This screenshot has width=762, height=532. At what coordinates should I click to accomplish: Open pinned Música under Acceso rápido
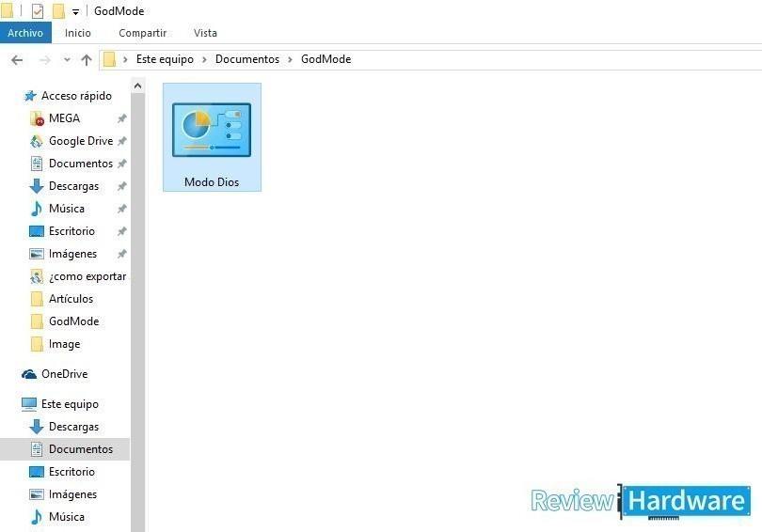(67, 209)
